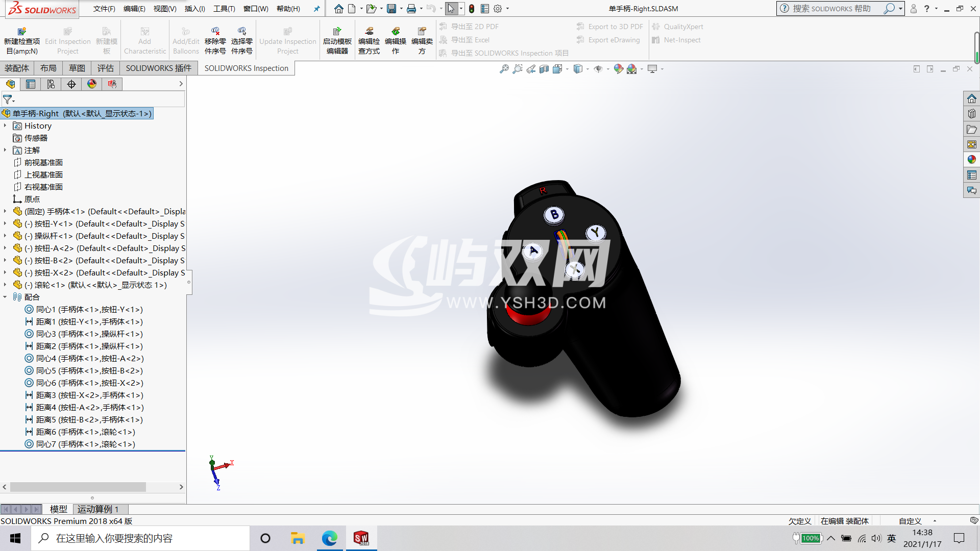Image resolution: width=980 pixels, height=551 pixels.
Task: Click Update Inspection Project in the ribbon
Action: click(x=287, y=39)
